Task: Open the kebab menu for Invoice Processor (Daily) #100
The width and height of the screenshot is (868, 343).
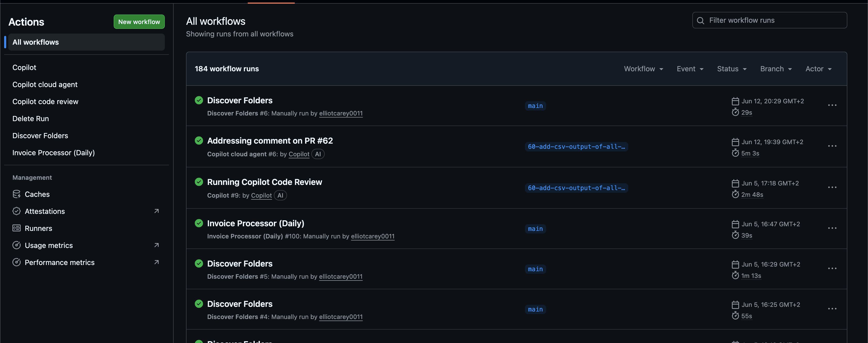Action: (x=832, y=228)
